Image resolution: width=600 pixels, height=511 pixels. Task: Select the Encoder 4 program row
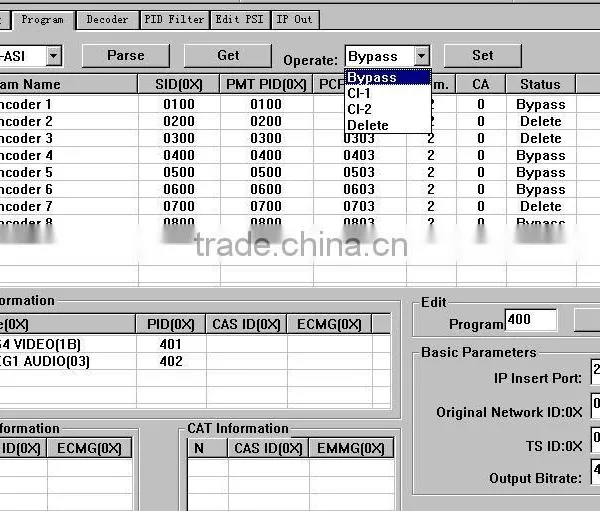click(300, 155)
